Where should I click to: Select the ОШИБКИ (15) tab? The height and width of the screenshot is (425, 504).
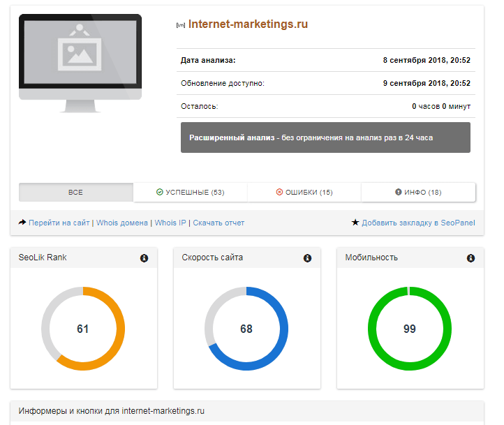pyautogui.click(x=304, y=193)
